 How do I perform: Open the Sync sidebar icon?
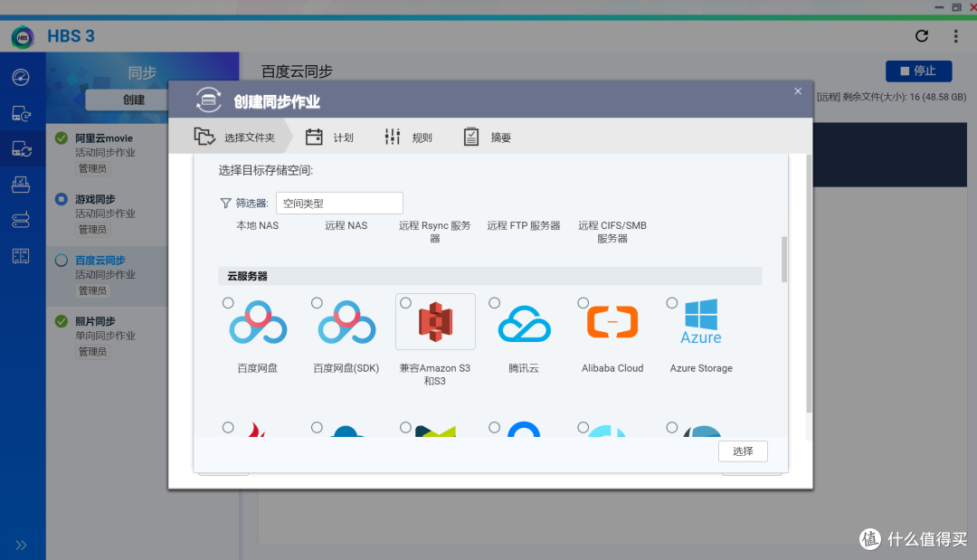[x=21, y=149]
